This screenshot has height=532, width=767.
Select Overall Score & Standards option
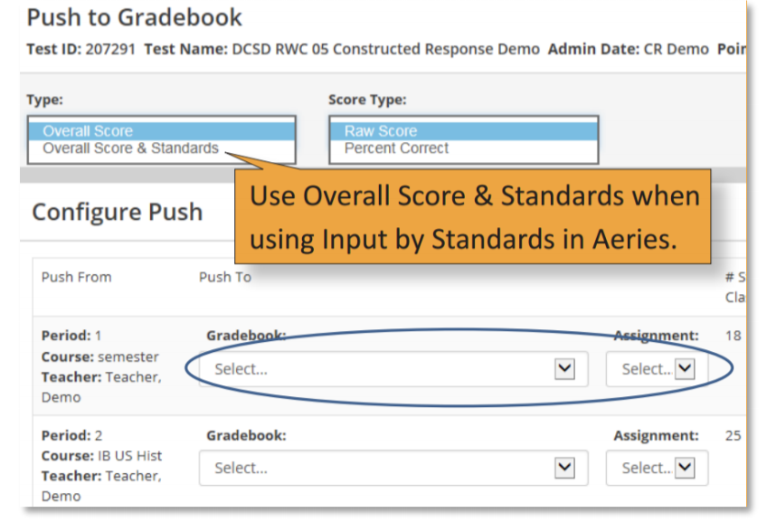coord(130,148)
